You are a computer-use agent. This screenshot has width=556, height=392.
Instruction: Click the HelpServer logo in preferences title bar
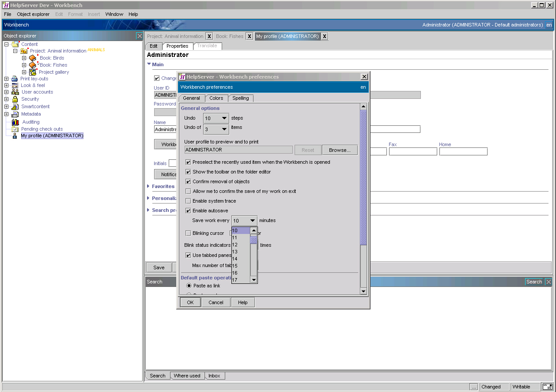(182, 76)
